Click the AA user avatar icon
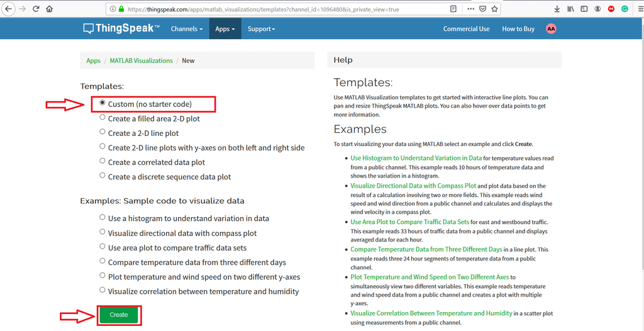 (x=551, y=29)
